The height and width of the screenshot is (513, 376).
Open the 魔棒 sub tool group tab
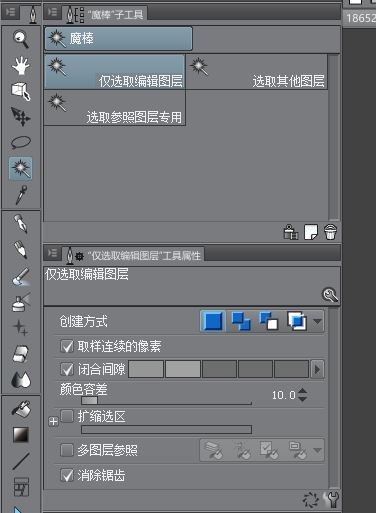point(118,38)
